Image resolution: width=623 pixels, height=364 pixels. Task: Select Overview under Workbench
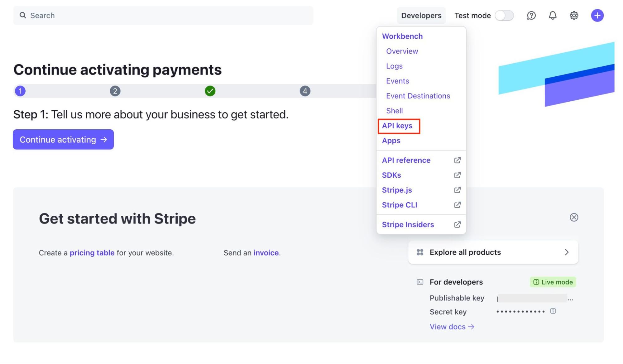tap(402, 51)
